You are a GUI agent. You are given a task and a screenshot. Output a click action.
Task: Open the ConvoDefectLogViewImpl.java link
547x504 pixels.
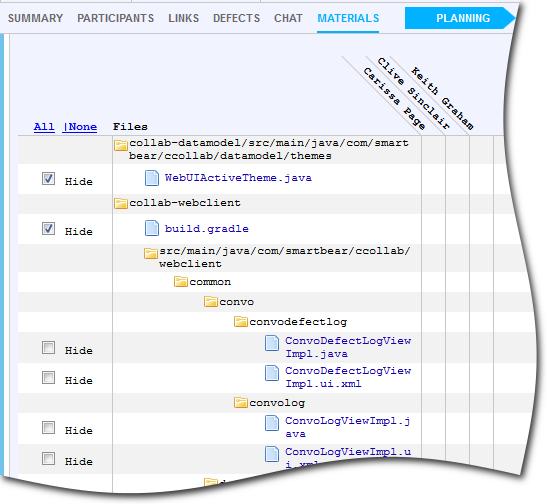[x=348, y=347]
